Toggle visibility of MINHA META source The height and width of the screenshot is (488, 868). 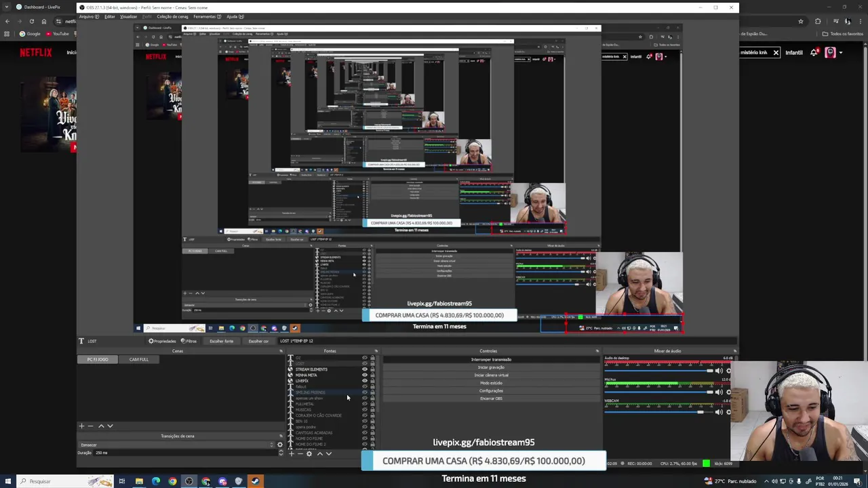click(364, 375)
